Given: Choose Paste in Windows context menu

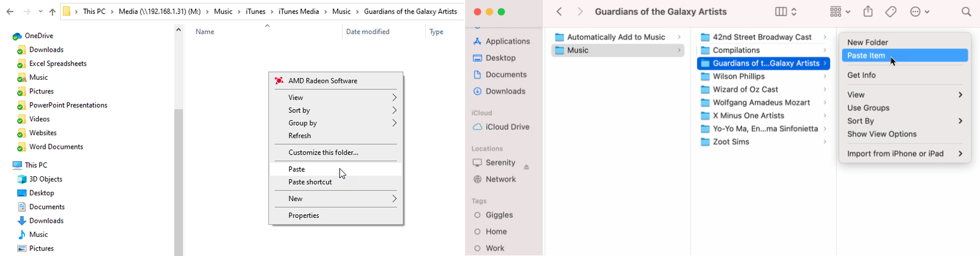Looking at the screenshot, I should 336,169.
